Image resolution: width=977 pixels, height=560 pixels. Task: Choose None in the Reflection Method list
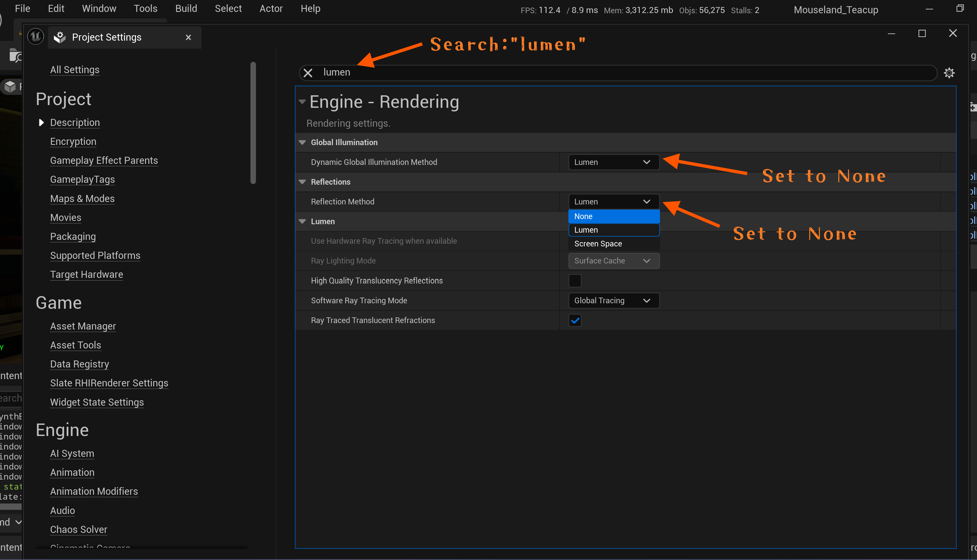coord(614,216)
